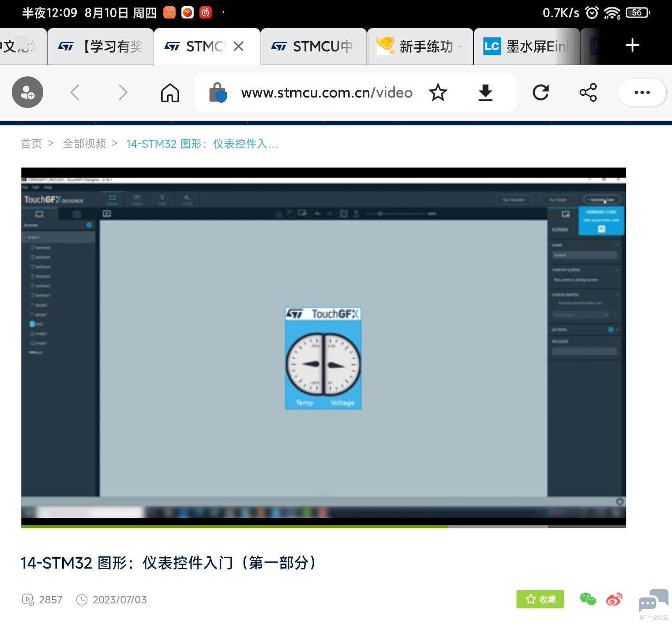Viewport: 672px width, 624px height.
Task: Bookmark this page with the star icon
Action: [438, 92]
